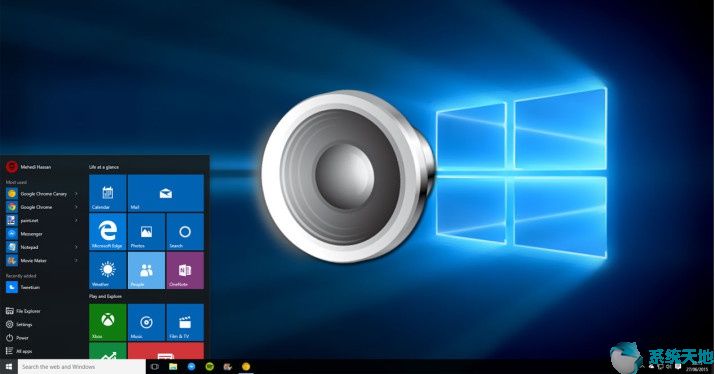The width and height of the screenshot is (715, 374).
Task: Open Movie Maker from Most used list
Action: pos(42,260)
